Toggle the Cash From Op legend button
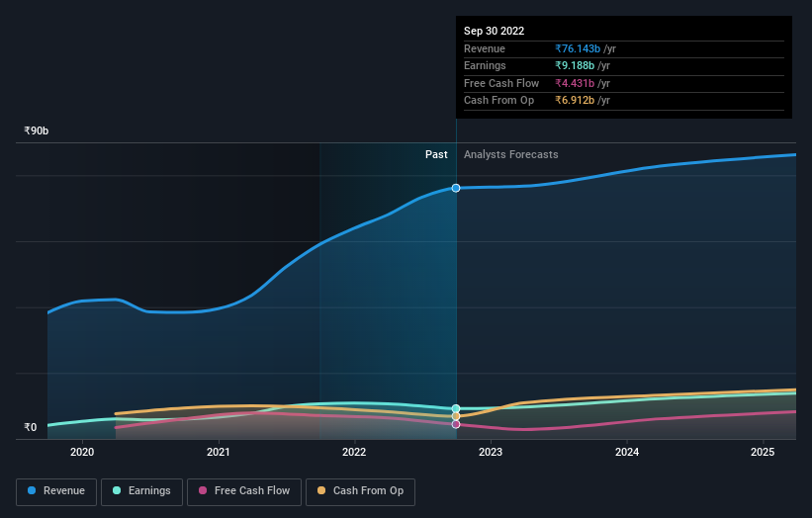Viewport: 812px width, 518px height. pos(360,491)
